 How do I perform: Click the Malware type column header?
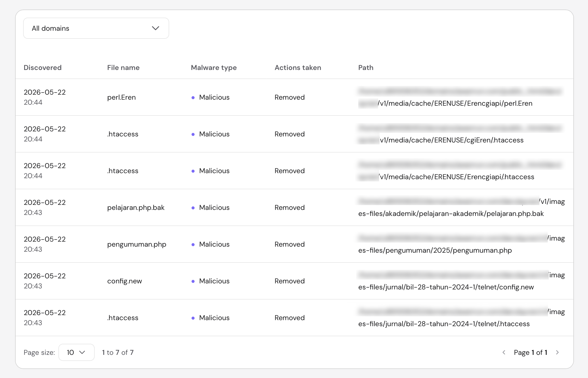pos(214,68)
